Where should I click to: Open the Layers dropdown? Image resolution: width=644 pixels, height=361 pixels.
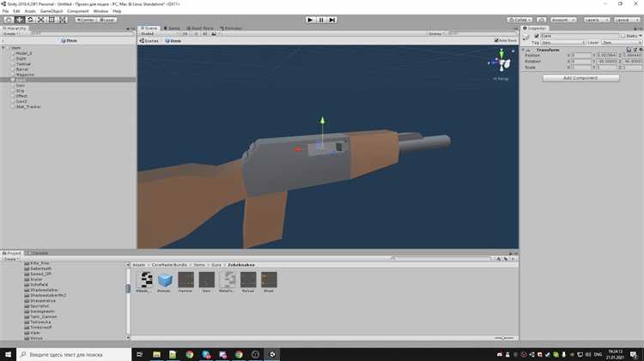tap(596, 20)
